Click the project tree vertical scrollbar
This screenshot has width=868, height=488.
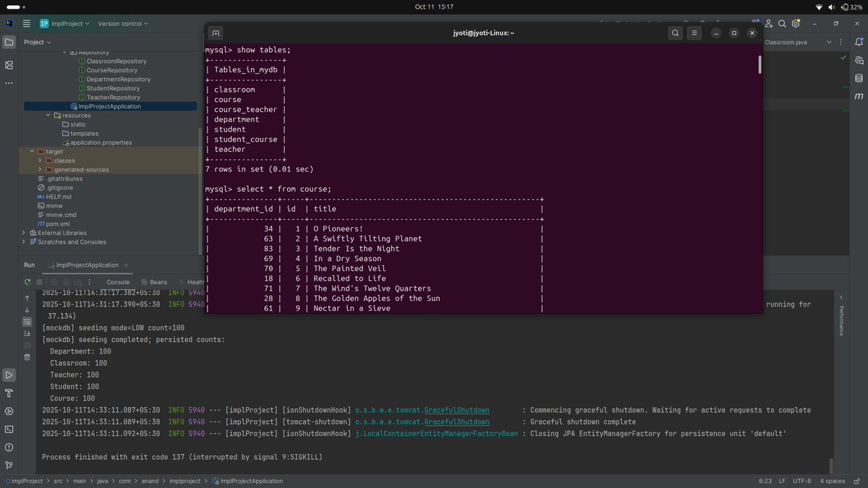[200, 192]
